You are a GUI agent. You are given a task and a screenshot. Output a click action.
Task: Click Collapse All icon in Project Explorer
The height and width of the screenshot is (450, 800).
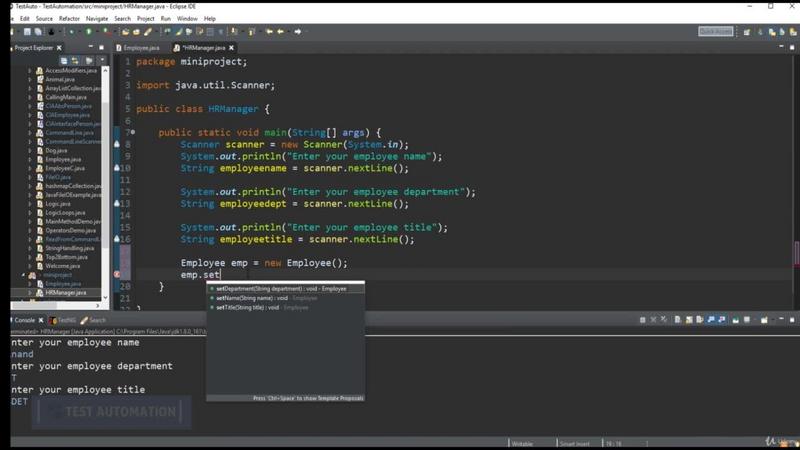(x=64, y=60)
